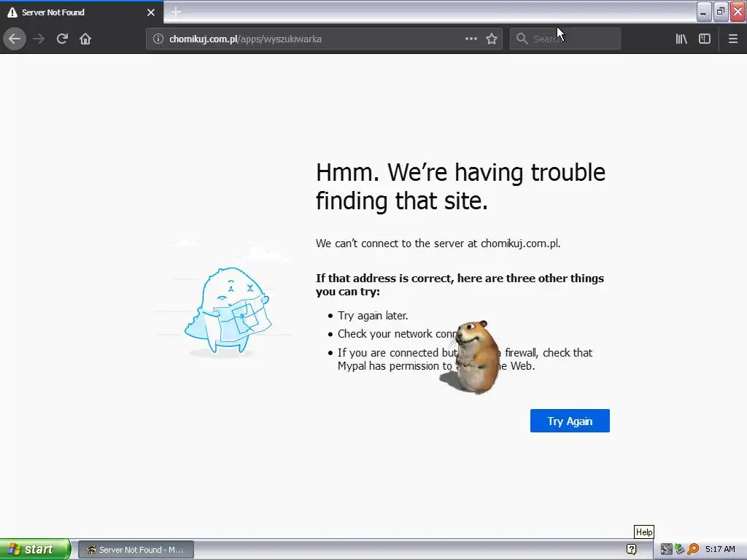Open a new tab with plus button
Viewport: 747px width, 560px height.
[x=176, y=12]
